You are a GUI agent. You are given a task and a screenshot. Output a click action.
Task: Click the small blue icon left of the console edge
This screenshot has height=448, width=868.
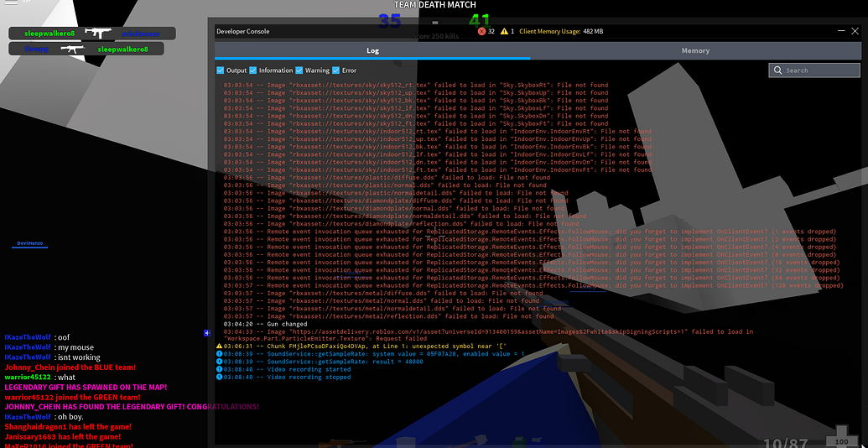207,333
